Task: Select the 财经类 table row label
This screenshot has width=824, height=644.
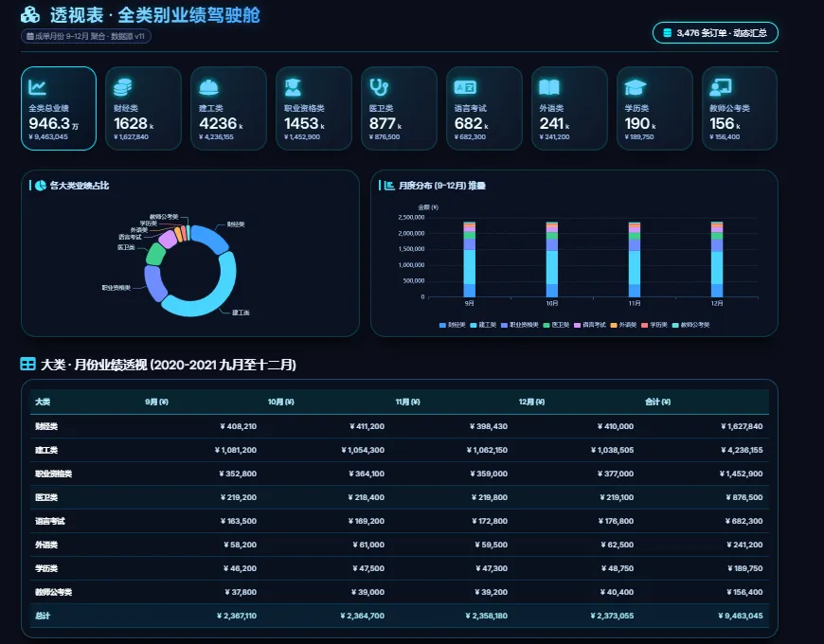Action: tap(46, 426)
